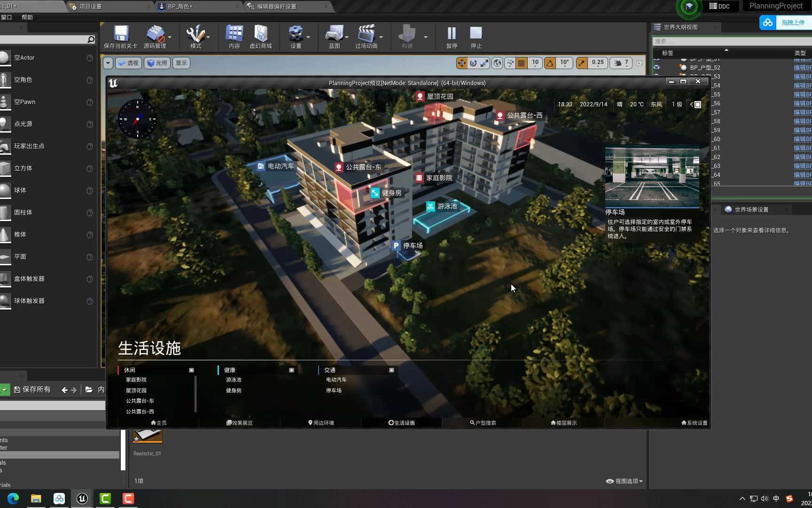Open help icon beside Empty Pawn
The image size is (812, 508).
click(89, 102)
